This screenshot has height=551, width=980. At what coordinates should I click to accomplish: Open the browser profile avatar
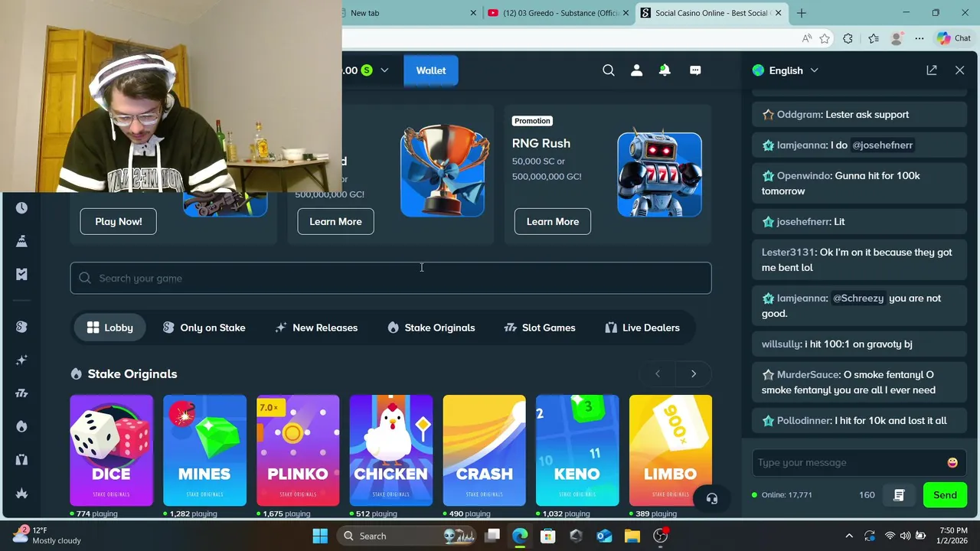pos(897,38)
